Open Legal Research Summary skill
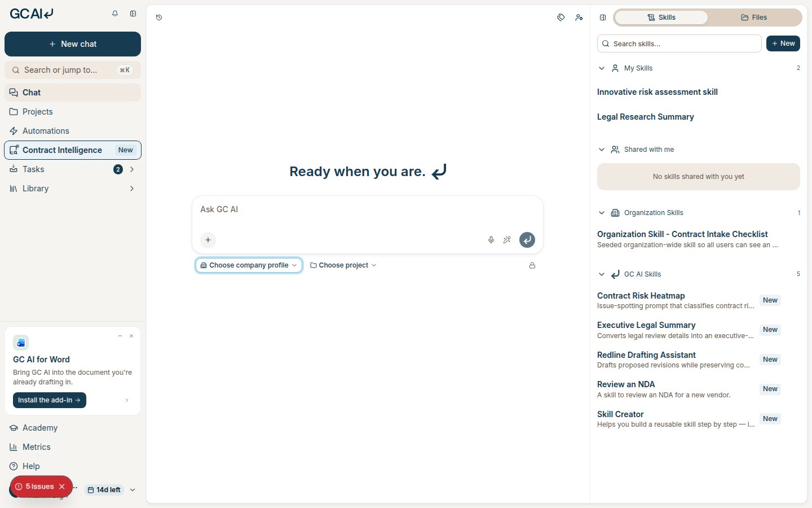812x508 pixels. pyautogui.click(x=646, y=117)
